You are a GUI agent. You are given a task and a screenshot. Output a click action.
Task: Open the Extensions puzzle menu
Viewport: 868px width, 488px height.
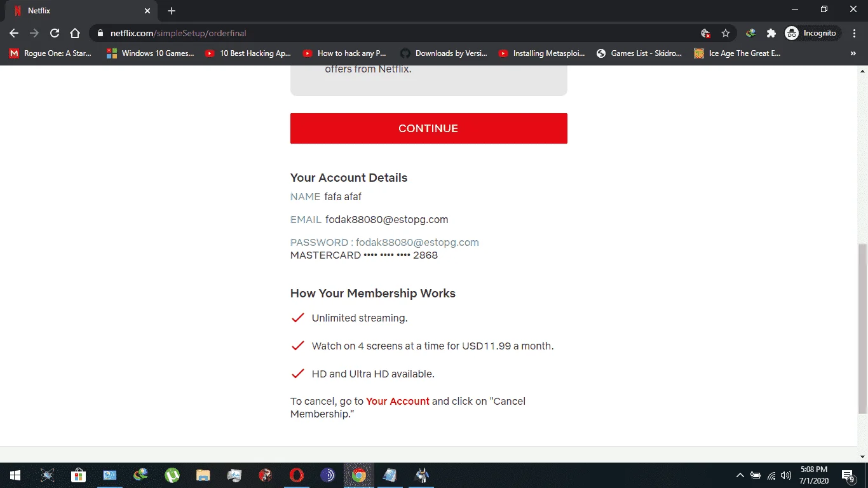coord(771,33)
